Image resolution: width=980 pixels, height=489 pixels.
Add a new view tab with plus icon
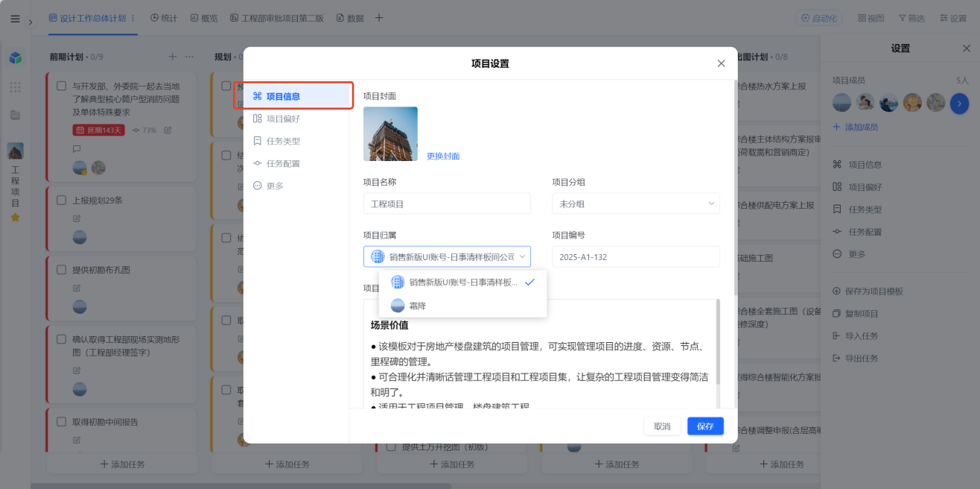click(x=379, y=18)
